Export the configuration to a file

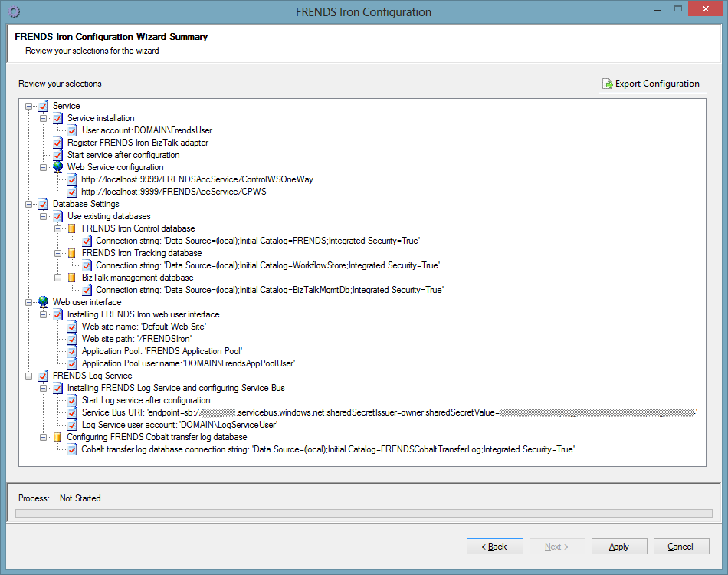point(651,84)
